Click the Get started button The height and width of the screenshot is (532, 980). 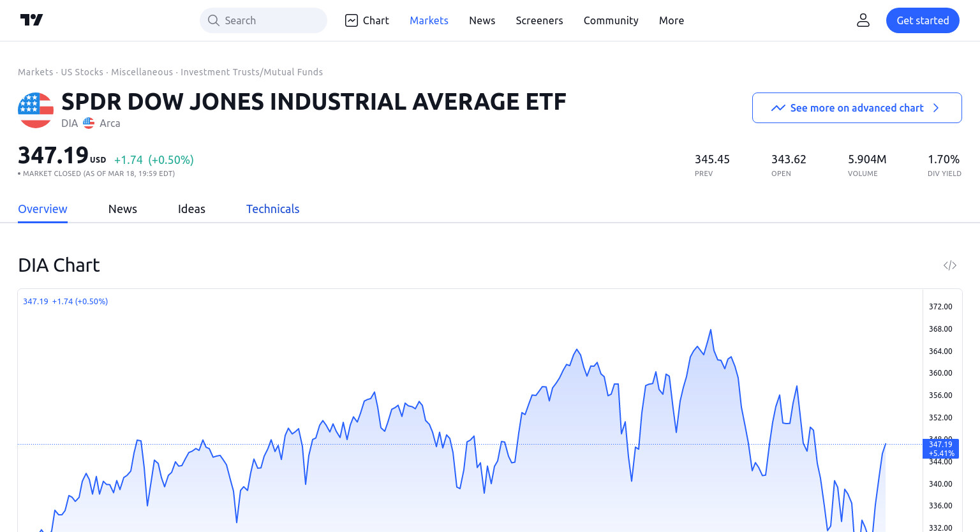[x=923, y=20]
